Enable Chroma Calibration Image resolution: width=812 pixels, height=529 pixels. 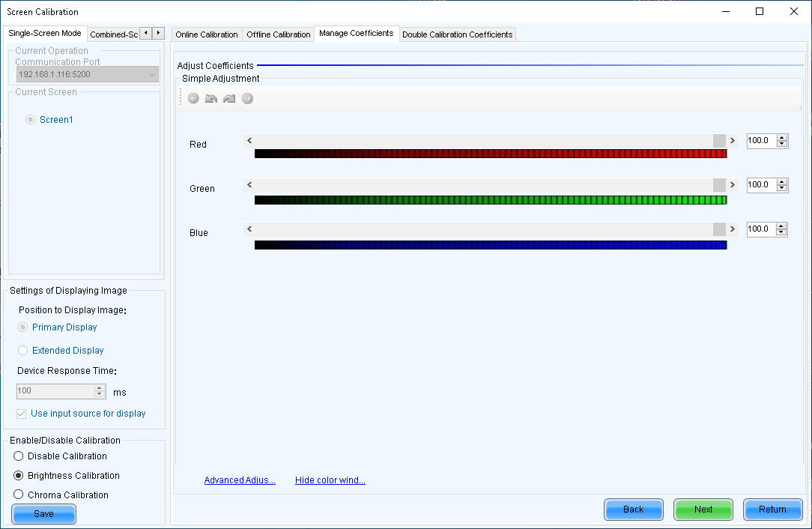click(x=18, y=495)
